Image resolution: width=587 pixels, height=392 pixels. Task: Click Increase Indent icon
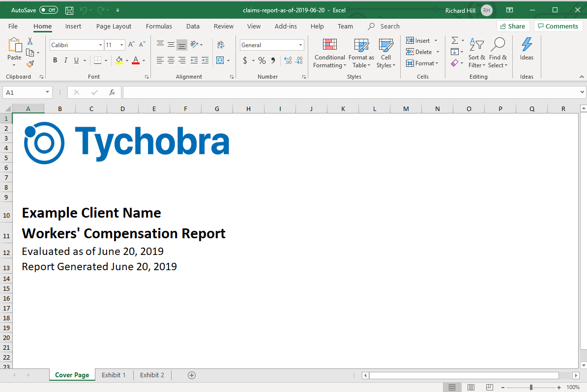pos(205,60)
